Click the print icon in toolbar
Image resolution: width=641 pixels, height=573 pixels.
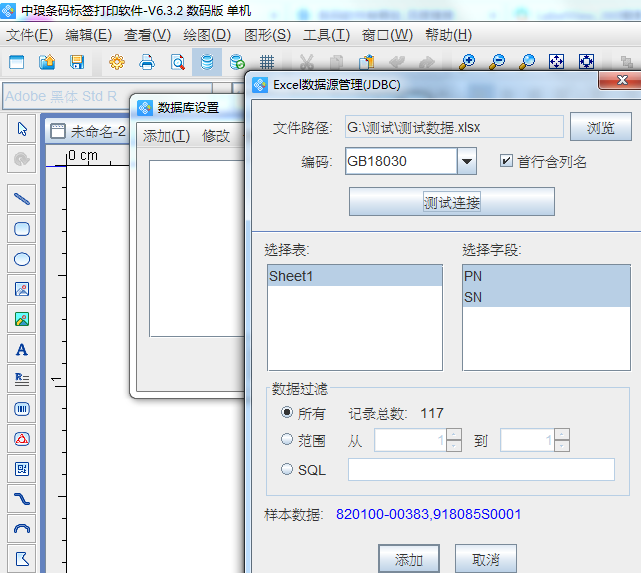[147, 62]
